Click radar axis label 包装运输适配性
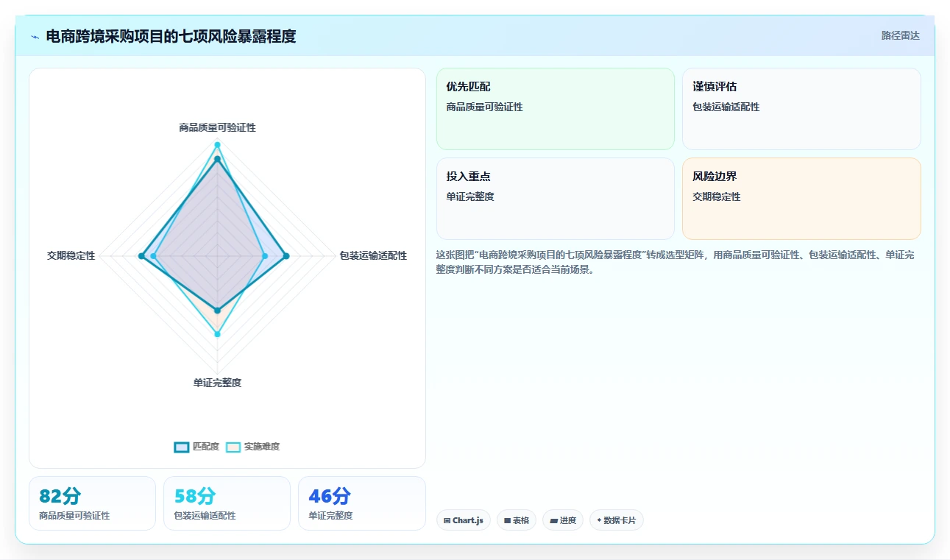Screen dimensions: 950x560 pyautogui.click(x=373, y=255)
